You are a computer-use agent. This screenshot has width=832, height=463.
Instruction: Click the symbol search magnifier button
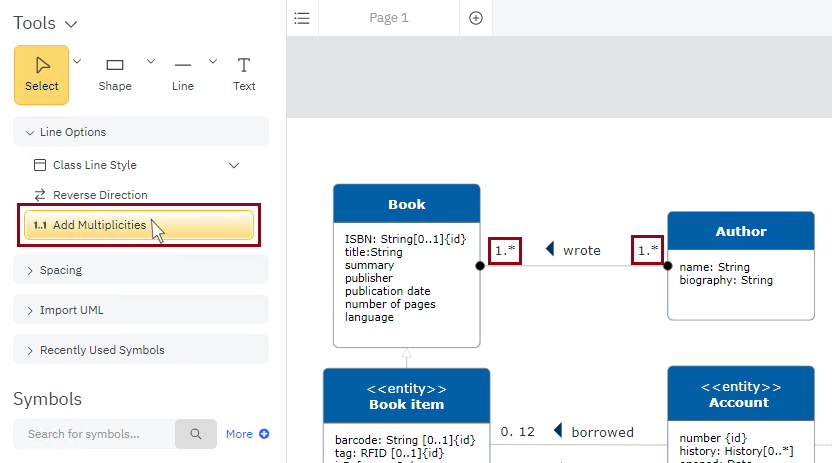click(196, 434)
